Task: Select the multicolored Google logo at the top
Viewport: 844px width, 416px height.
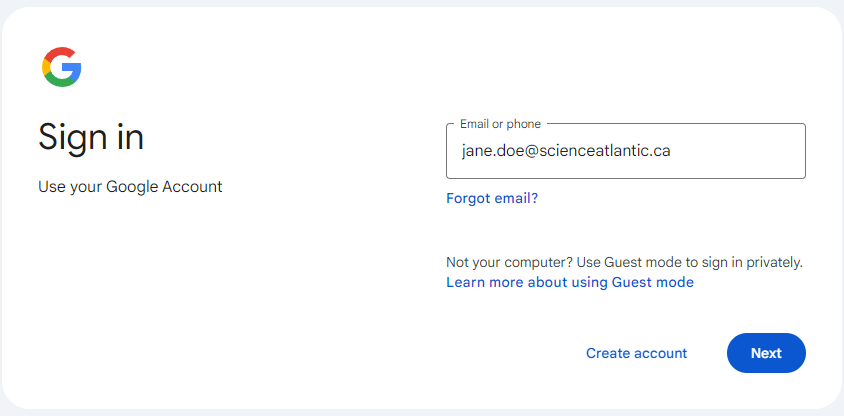Action: [61, 67]
